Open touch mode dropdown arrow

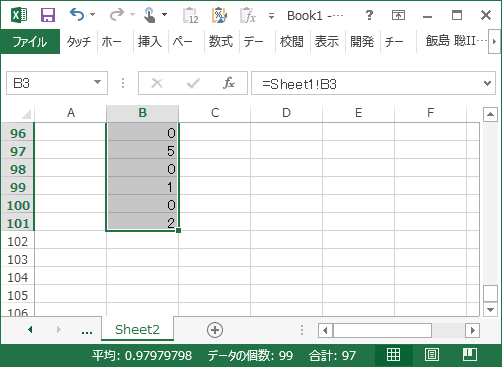pyautogui.click(x=164, y=15)
